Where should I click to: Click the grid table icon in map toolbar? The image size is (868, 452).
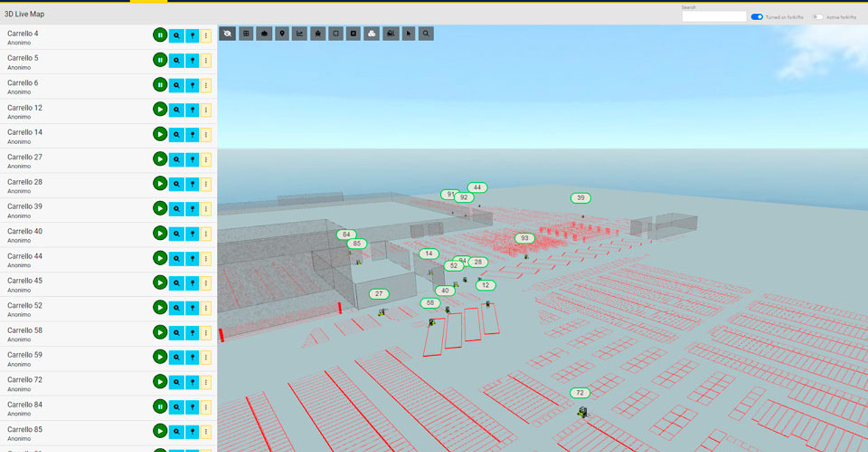(246, 33)
